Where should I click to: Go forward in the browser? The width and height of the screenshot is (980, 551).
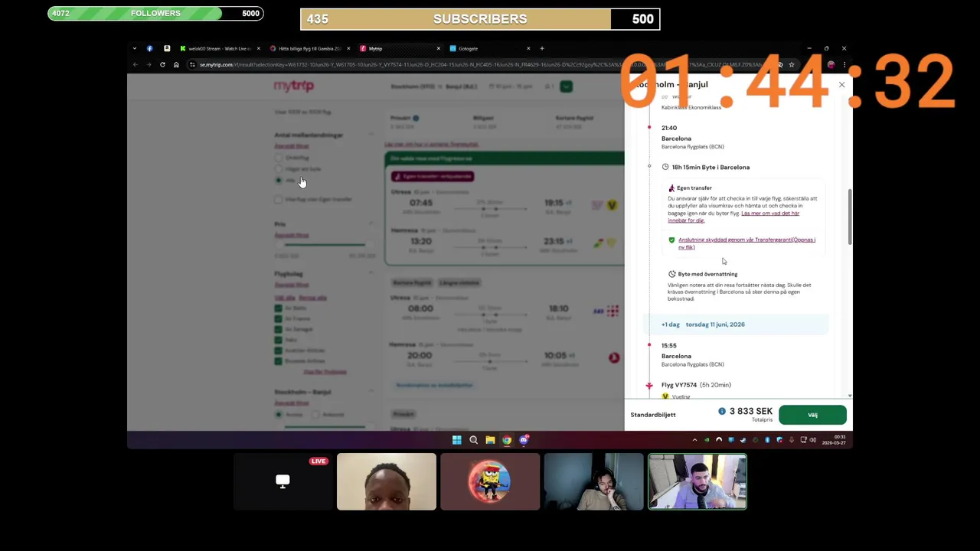click(x=149, y=64)
